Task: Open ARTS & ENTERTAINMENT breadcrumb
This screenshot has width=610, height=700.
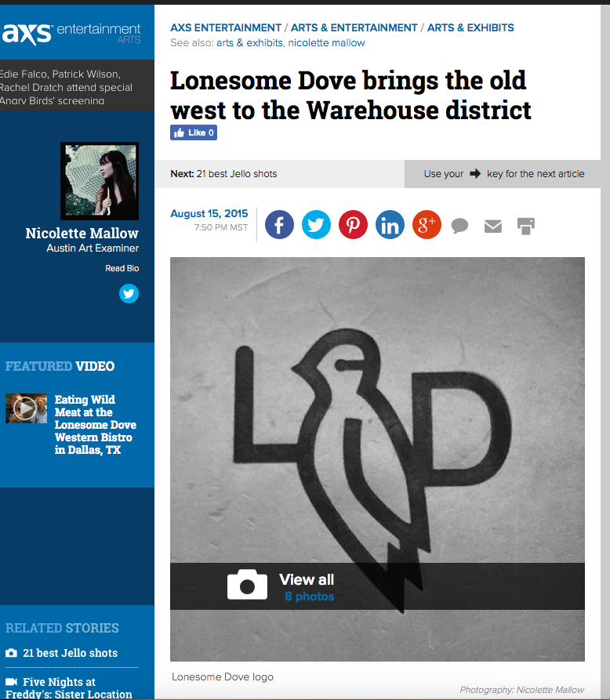Action: pyautogui.click(x=354, y=27)
